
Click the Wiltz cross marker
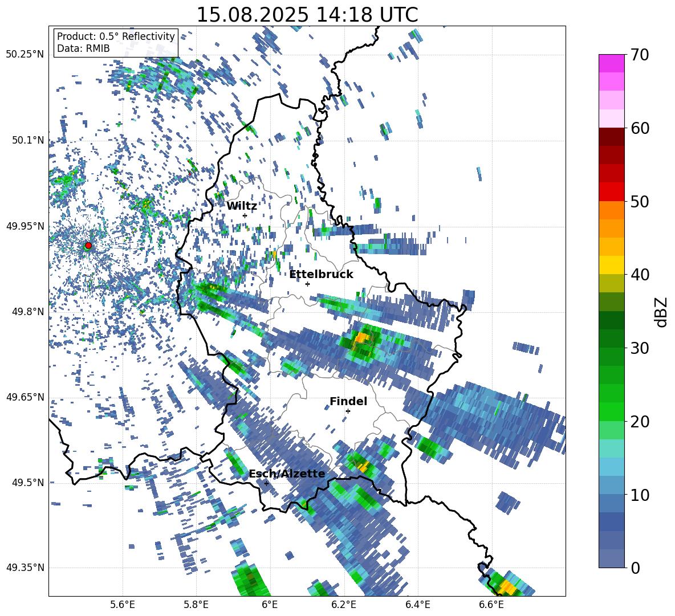click(x=245, y=215)
